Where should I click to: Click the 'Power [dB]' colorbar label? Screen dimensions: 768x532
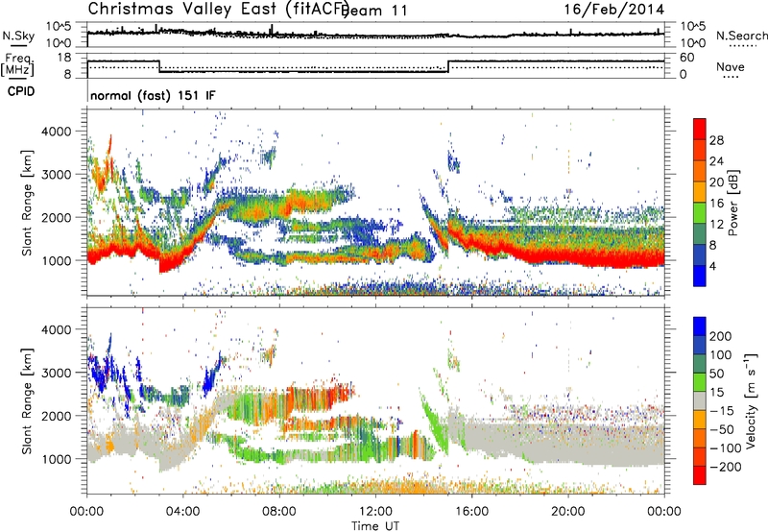point(732,203)
